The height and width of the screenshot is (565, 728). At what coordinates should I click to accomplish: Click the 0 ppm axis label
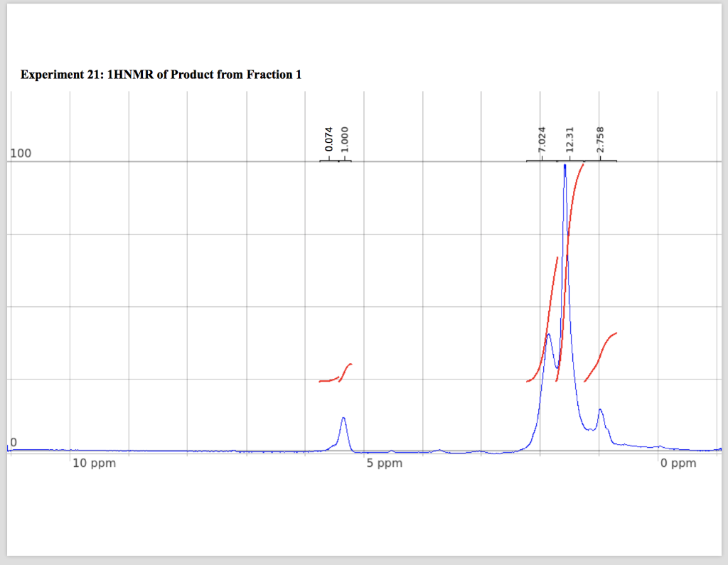tap(678, 463)
